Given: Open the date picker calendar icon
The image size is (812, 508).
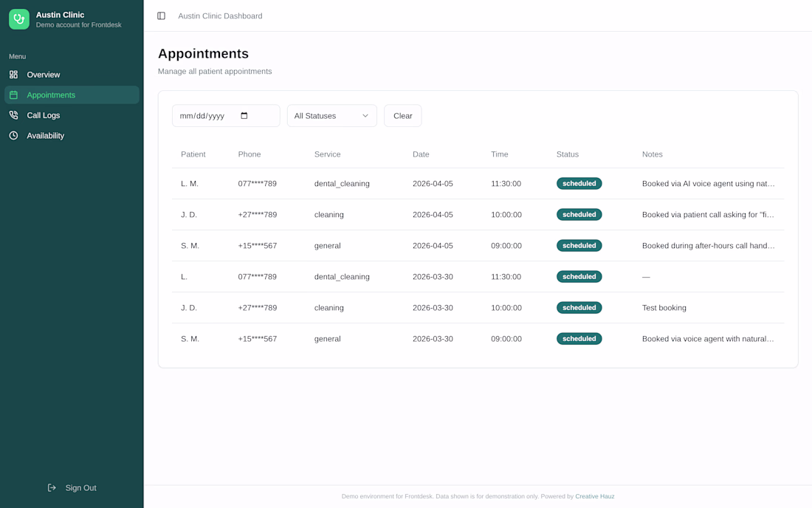Looking at the screenshot, I should (244, 115).
